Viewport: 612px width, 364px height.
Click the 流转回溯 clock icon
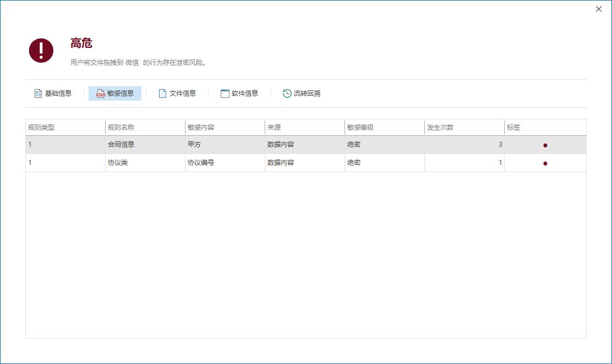click(x=287, y=93)
